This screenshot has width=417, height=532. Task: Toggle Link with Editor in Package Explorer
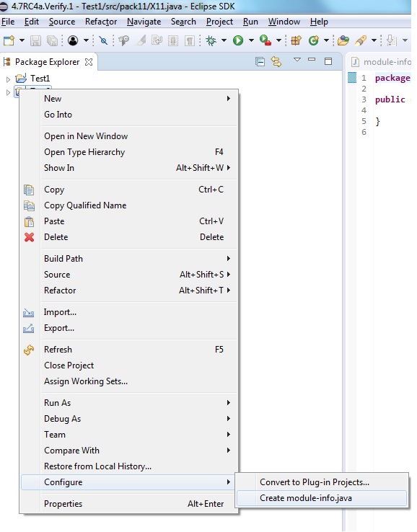[276, 62]
